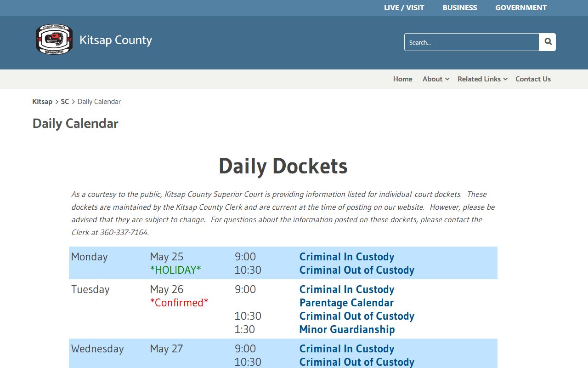588x368 pixels.
Task: Click the May 27 date cell
Action: point(166,349)
